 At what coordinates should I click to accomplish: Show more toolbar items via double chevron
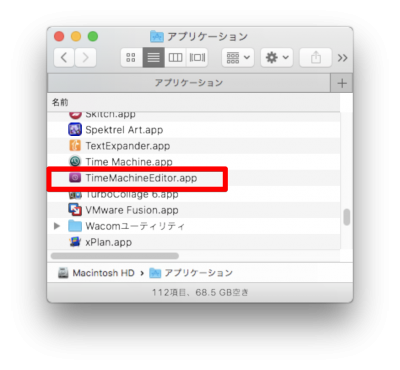[342, 58]
